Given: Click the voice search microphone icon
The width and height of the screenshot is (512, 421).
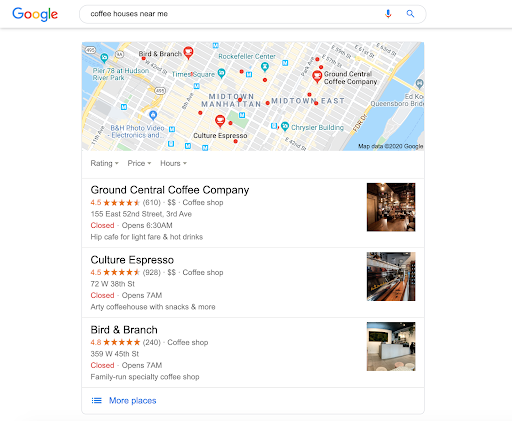Looking at the screenshot, I should click(388, 14).
